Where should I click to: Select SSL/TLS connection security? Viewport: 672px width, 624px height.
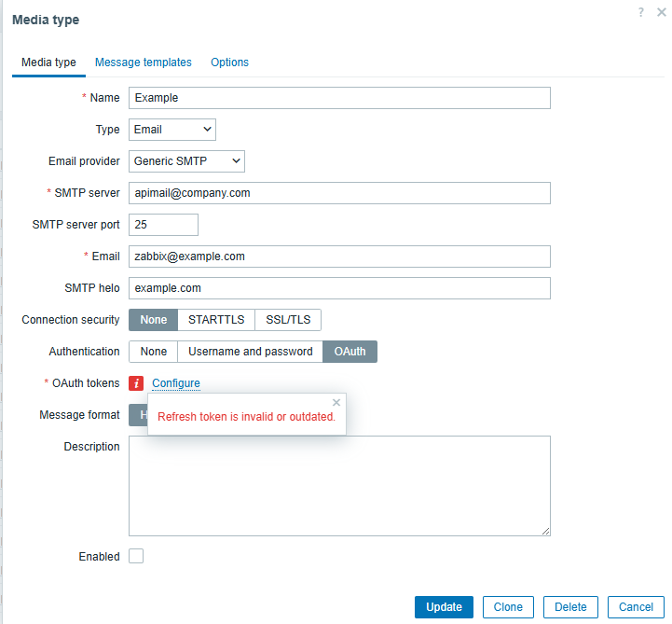288,320
